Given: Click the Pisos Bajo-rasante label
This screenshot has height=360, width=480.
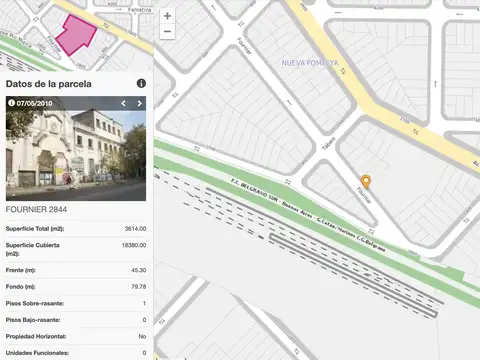Looking at the screenshot, I should pos(33,320).
